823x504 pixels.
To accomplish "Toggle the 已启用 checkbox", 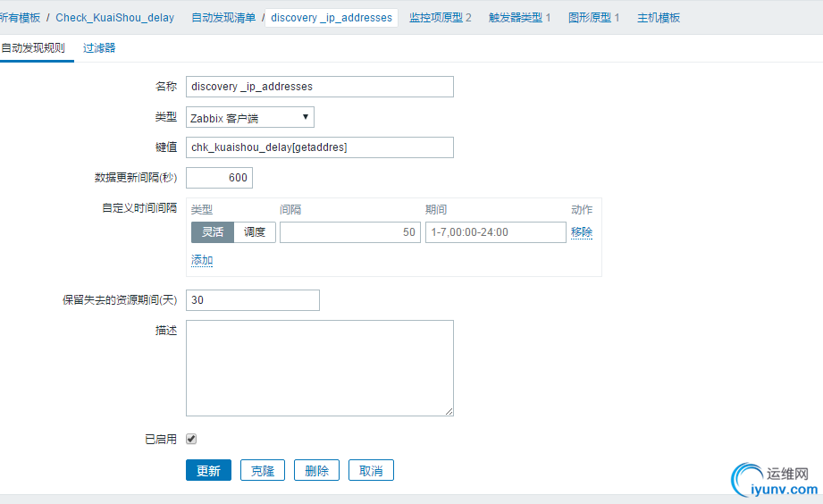I will point(191,439).
